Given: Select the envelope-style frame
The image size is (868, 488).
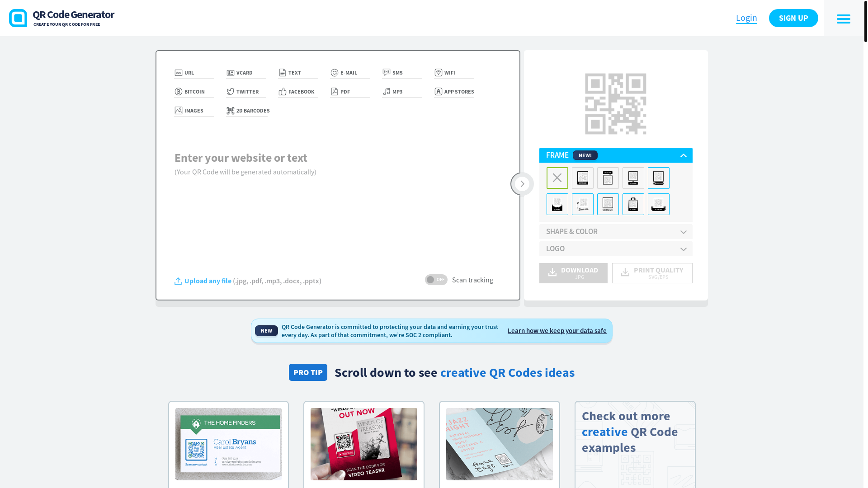Looking at the screenshot, I should [x=557, y=204].
